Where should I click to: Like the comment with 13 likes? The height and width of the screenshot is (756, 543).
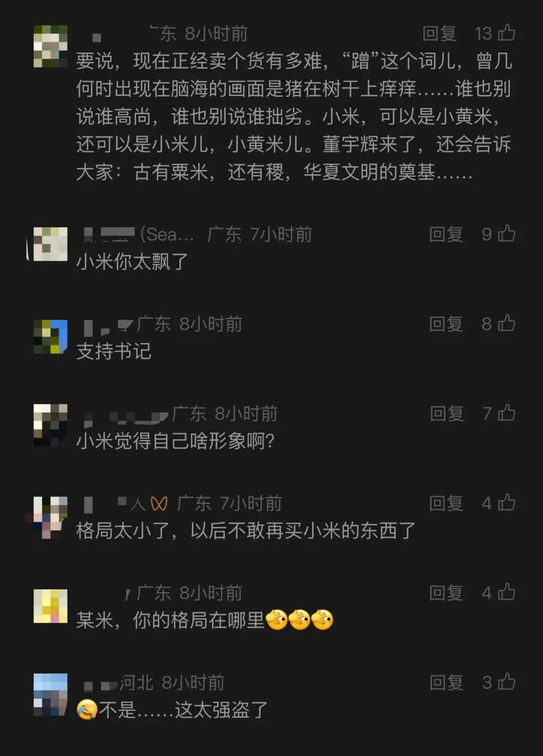point(506,33)
